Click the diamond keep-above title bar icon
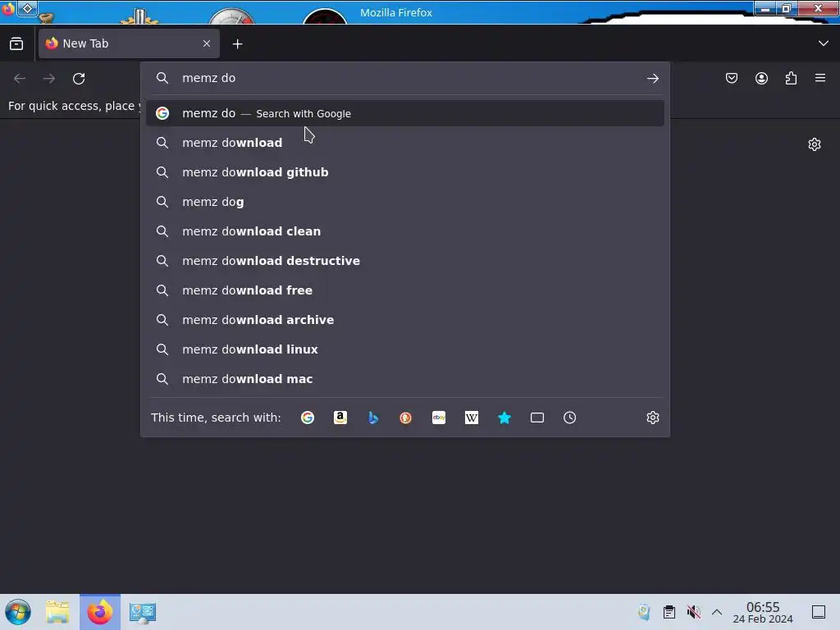Image resolution: width=840 pixels, height=630 pixels. [27, 8]
